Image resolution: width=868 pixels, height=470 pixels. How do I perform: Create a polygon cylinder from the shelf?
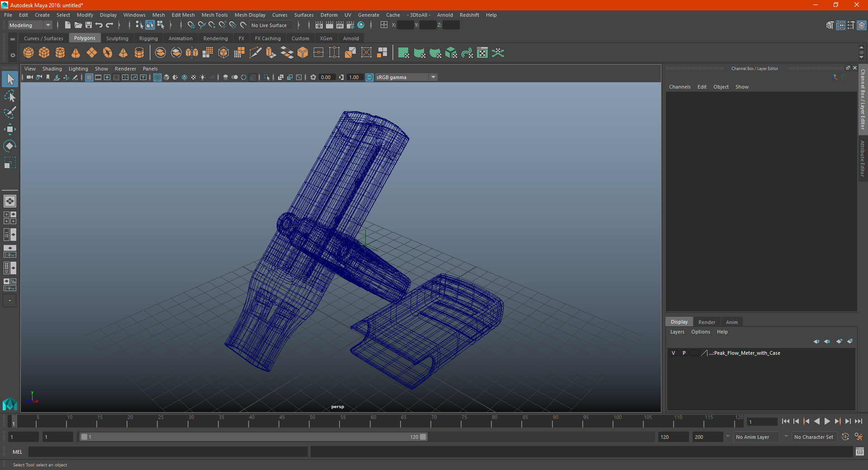pos(60,53)
